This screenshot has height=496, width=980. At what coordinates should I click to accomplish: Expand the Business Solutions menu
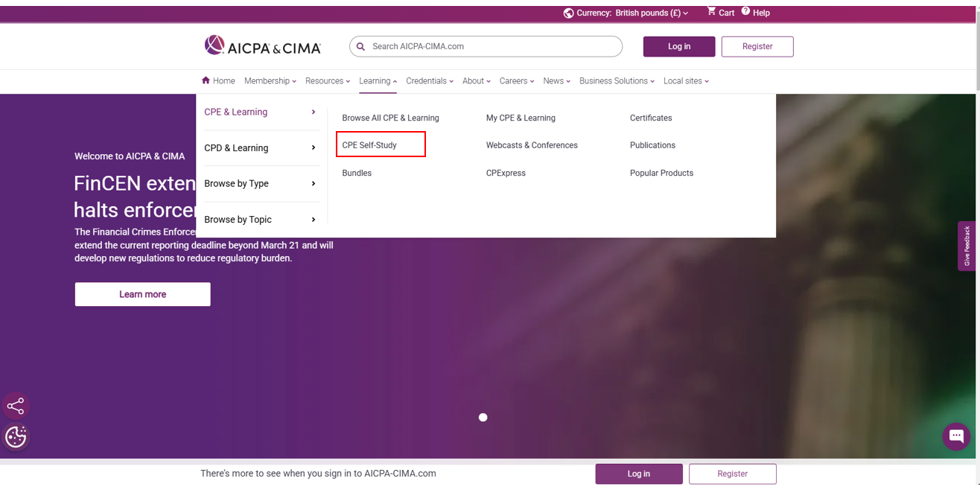[x=617, y=81]
